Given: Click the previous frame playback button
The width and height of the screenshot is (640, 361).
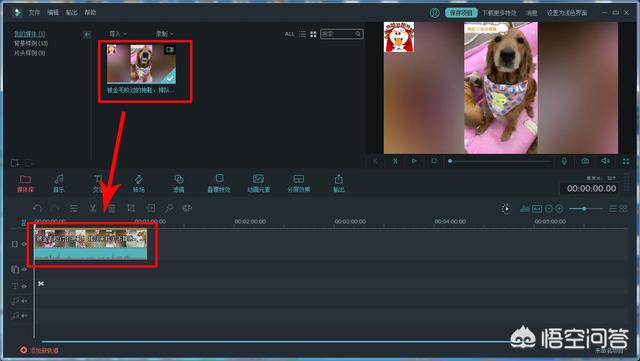Looking at the screenshot, I should point(375,161).
